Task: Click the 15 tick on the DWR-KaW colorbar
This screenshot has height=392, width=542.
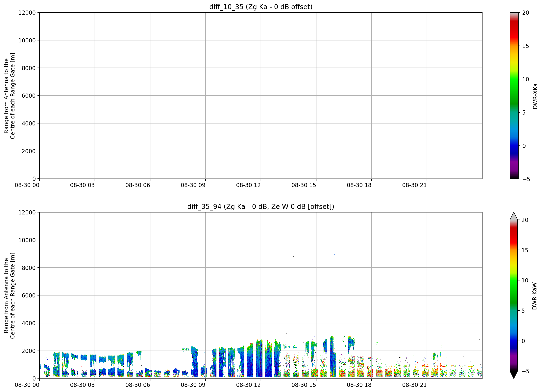Action: (x=525, y=250)
